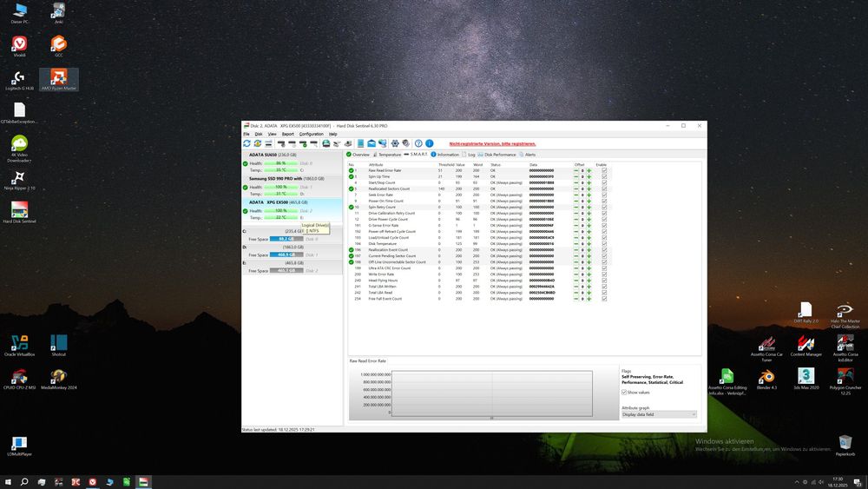The image size is (868, 489).
Task: Toggle Enable checkbox for Seek Error Rate
Action: pyautogui.click(x=604, y=195)
